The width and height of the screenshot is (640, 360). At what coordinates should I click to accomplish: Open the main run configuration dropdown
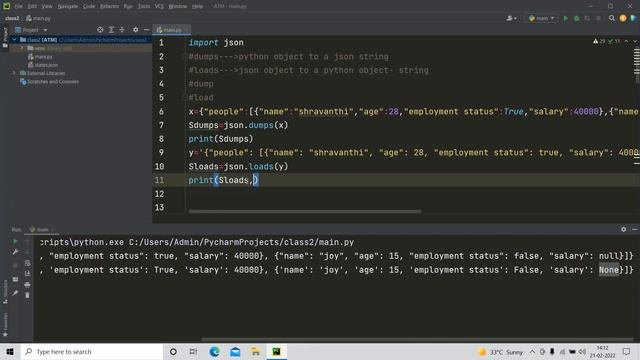[542, 18]
